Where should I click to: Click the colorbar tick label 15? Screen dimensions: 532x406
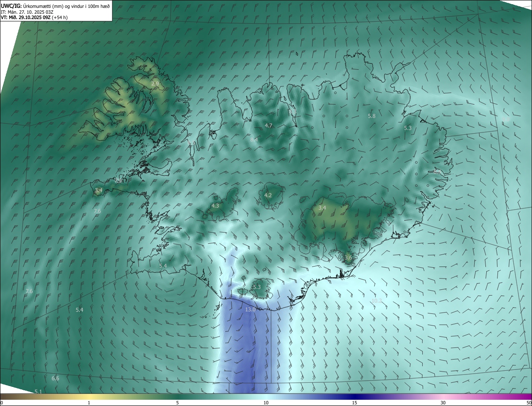click(355, 403)
